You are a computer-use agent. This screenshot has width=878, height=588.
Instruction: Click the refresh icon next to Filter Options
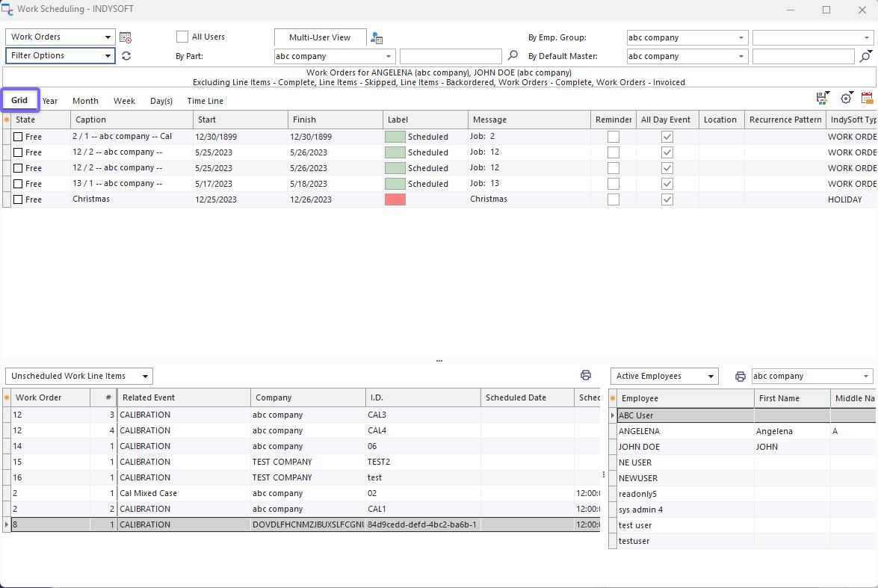(126, 56)
